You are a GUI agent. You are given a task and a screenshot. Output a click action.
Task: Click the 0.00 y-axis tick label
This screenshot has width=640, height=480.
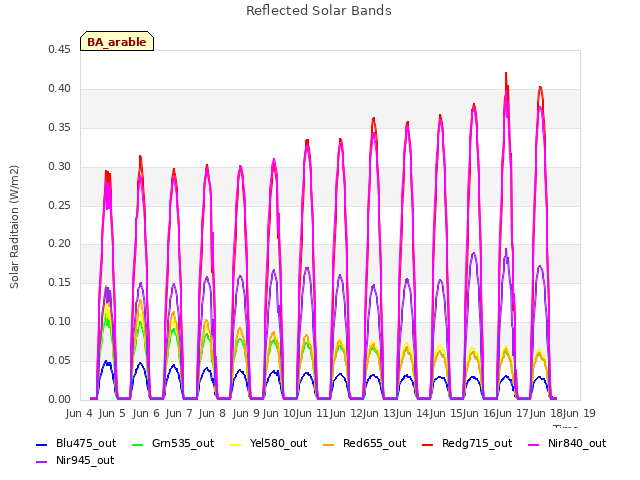click(59, 399)
